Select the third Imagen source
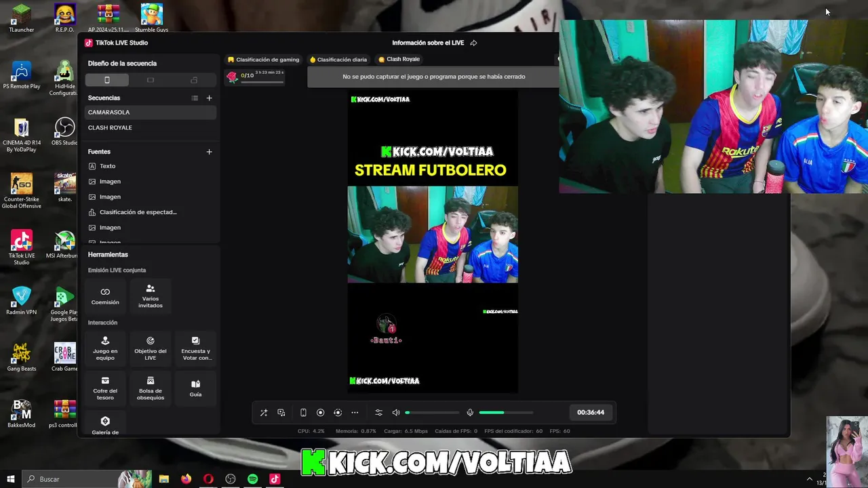868x488 pixels. point(151,228)
